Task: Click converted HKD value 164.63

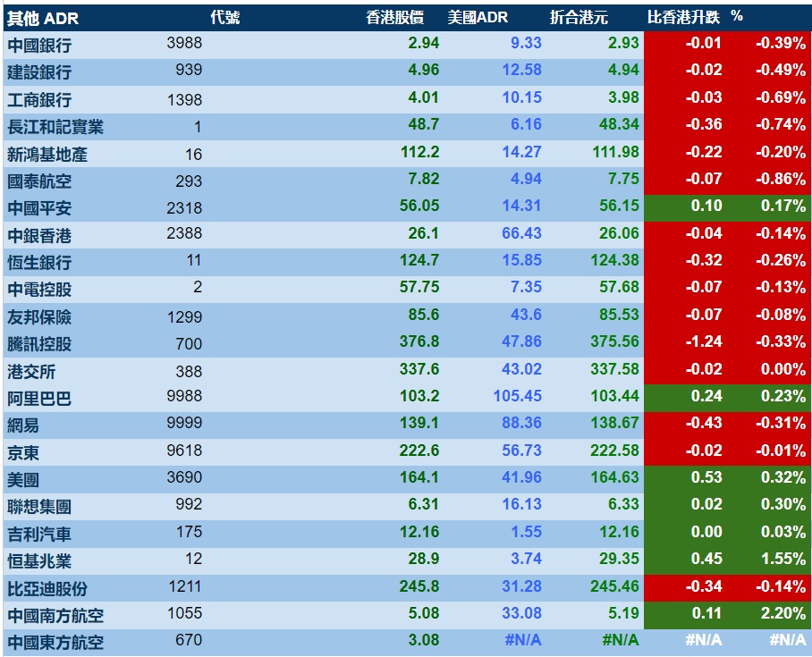Action: [x=614, y=476]
